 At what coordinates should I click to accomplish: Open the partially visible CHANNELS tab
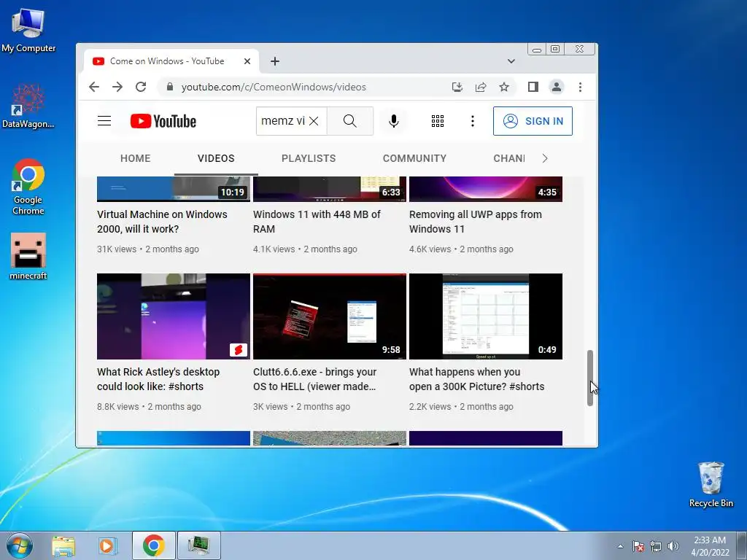point(508,158)
